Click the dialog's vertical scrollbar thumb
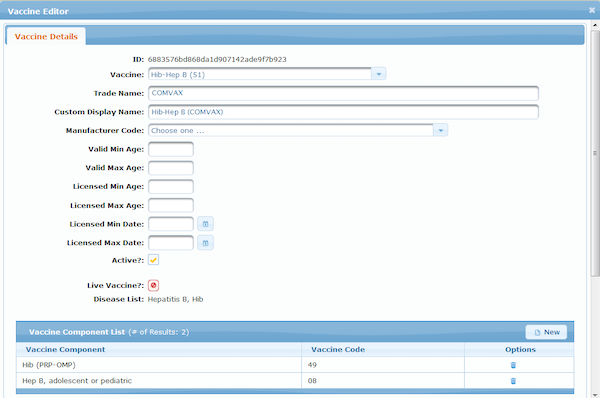The height and width of the screenshot is (398, 600). pyautogui.click(x=595, y=153)
